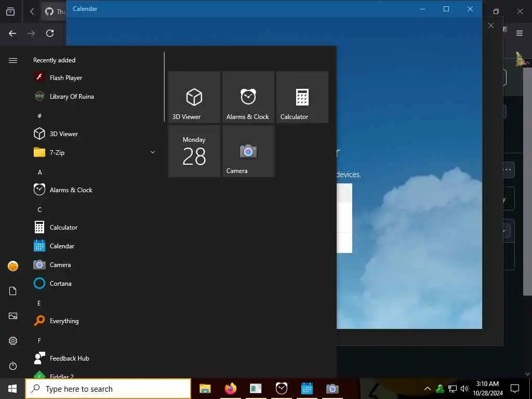532x399 pixels.
Task: Select the GitHub browser tab
Action: pos(54,11)
